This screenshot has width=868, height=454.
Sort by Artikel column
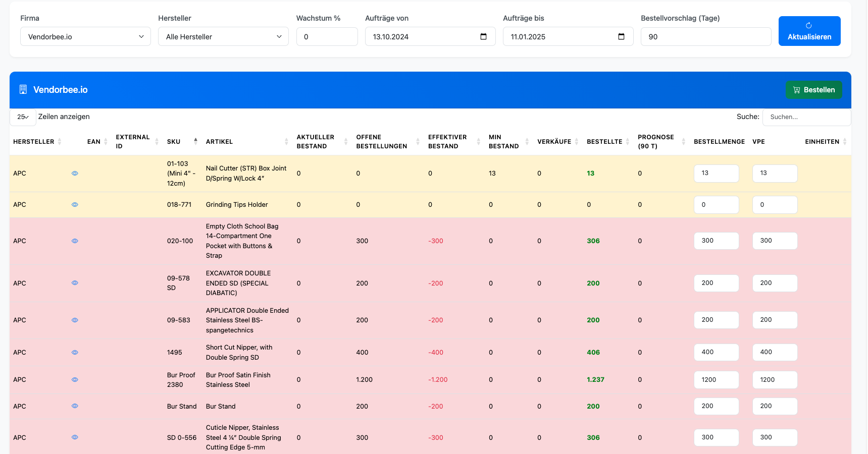click(x=286, y=142)
